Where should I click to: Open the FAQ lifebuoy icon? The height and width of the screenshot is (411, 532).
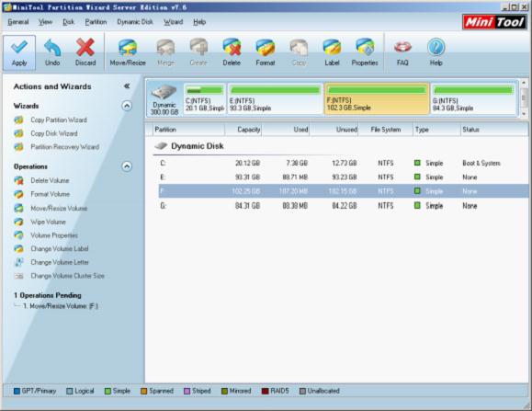[402, 53]
